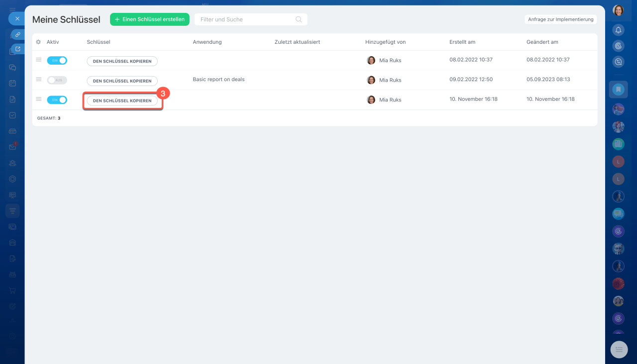Click the notifications bell icon
The image size is (637, 364).
click(618, 30)
